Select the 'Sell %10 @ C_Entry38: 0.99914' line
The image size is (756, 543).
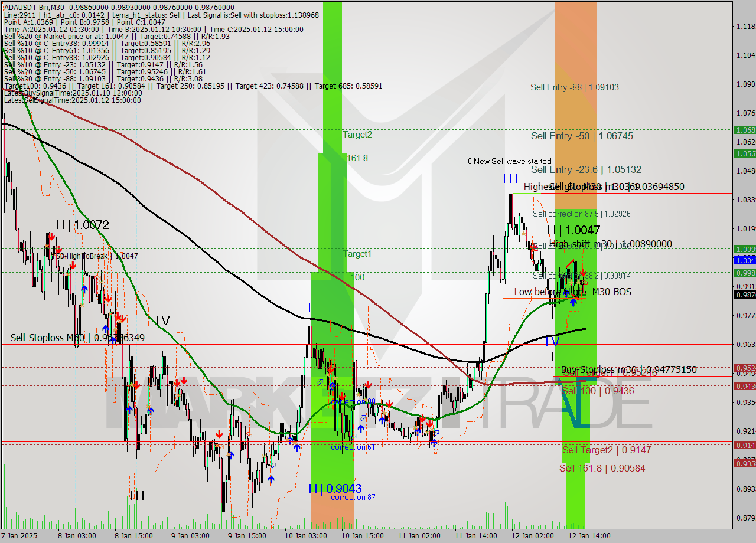(107, 43)
